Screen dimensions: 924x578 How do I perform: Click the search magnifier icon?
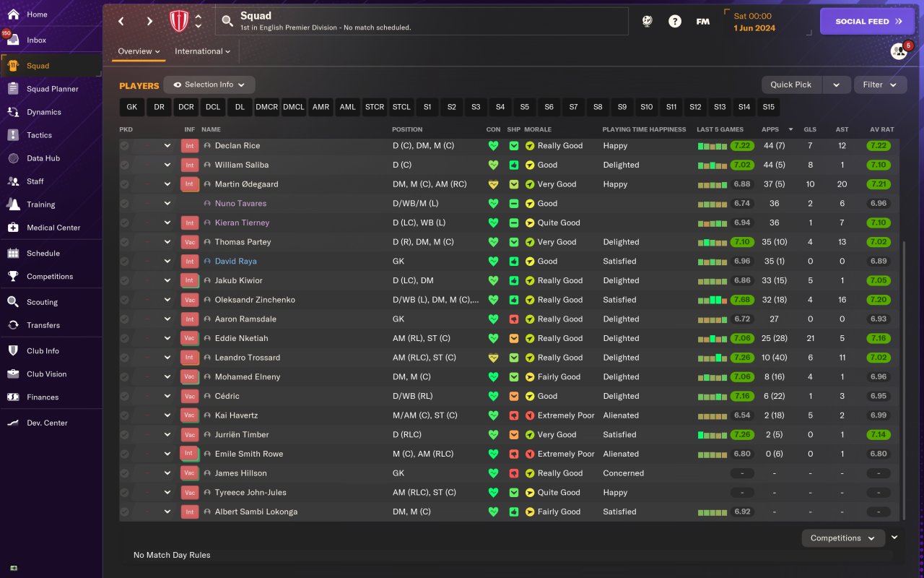[x=227, y=22]
